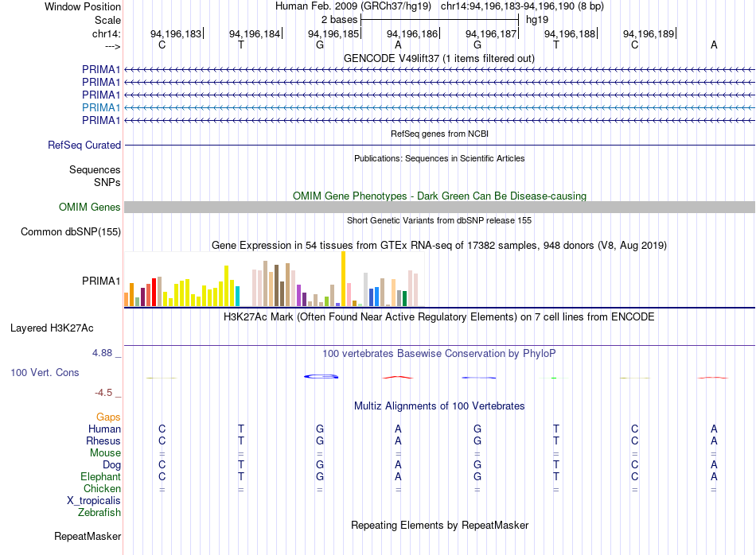Screen dimensions: 756x555
Task: Click the SNPs track label
Action: pyautogui.click(x=107, y=182)
